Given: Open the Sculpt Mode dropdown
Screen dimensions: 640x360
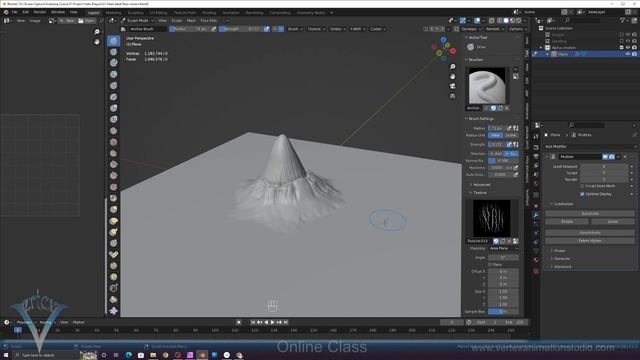Looking at the screenshot, I should 137,20.
